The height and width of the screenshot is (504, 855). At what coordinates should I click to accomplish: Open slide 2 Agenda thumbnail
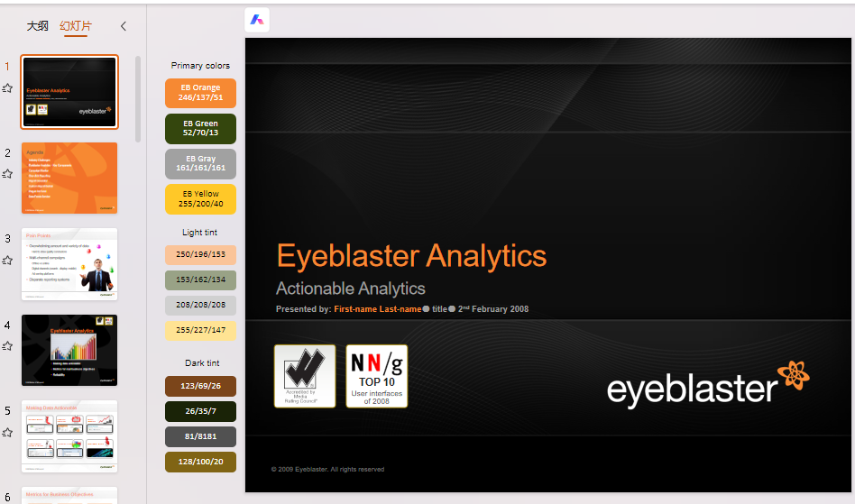(x=69, y=178)
